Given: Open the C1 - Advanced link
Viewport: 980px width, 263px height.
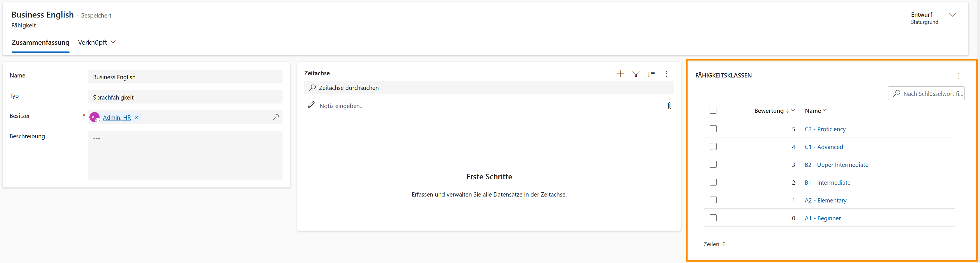Looking at the screenshot, I should click(824, 147).
